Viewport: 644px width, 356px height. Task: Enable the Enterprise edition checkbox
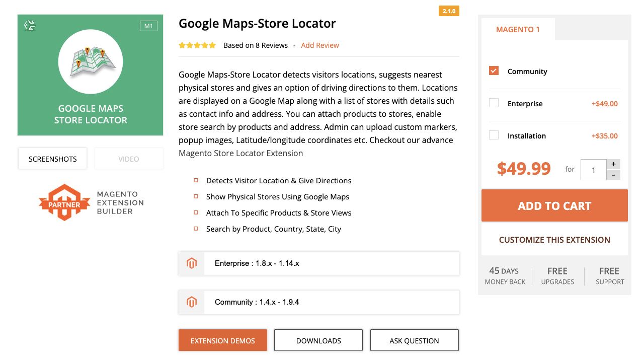[x=494, y=103]
